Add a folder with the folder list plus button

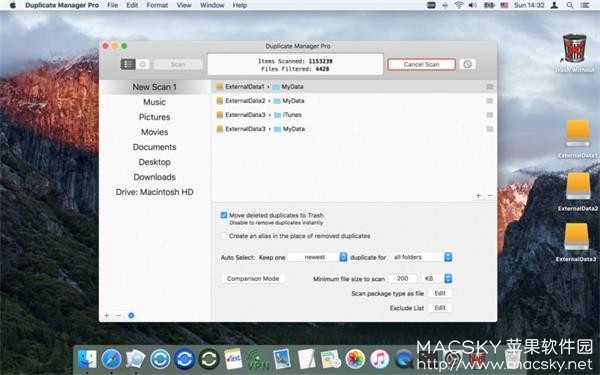click(478, 196)
